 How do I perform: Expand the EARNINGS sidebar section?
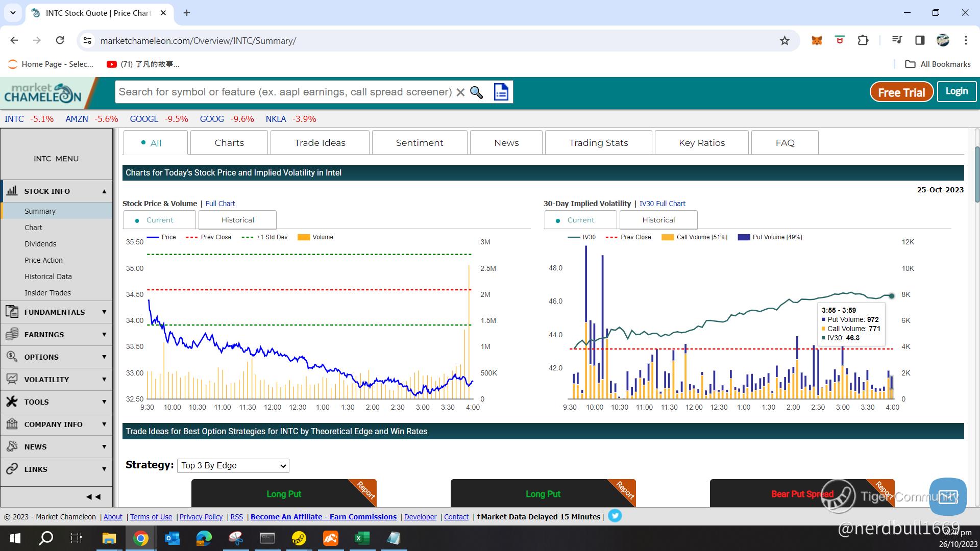tap(56, 335)
